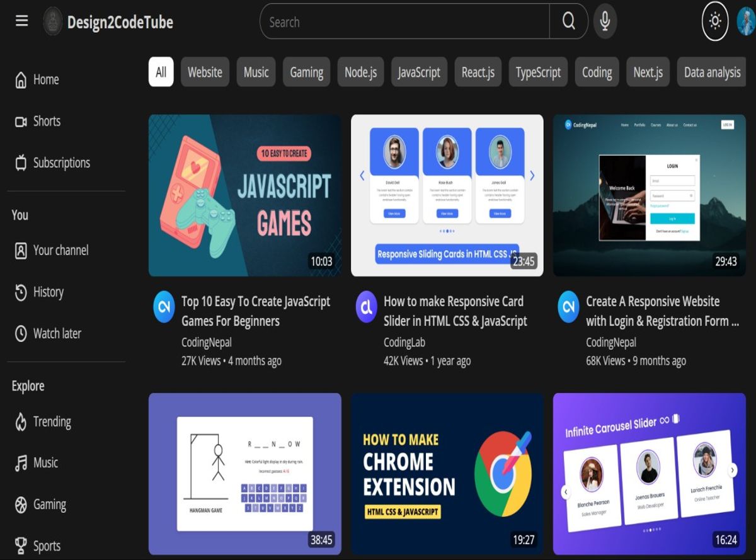Click inside the Search field
Screen dimensions: 756x560
tap(403, 22)
